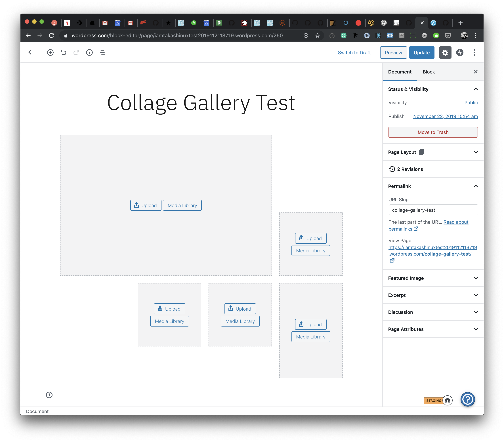Viewport: 504px width, 442px height.
Task: Toggle the Settings gear sidebar button
Action: (445, 52)
